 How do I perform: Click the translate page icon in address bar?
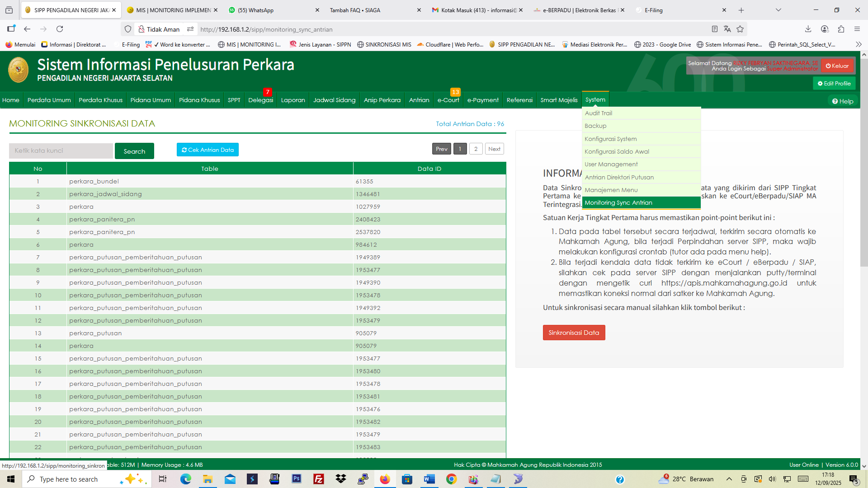(x=727, y=29)
